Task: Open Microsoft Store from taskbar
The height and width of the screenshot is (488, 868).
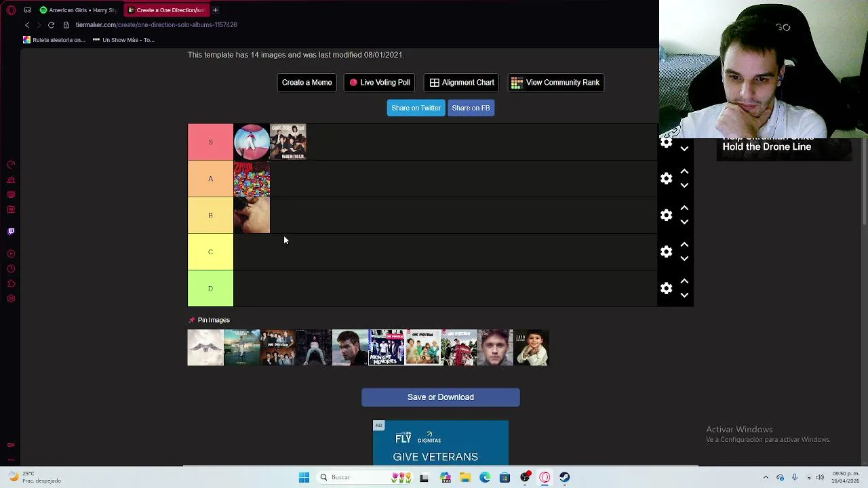Action: point(505,477)
